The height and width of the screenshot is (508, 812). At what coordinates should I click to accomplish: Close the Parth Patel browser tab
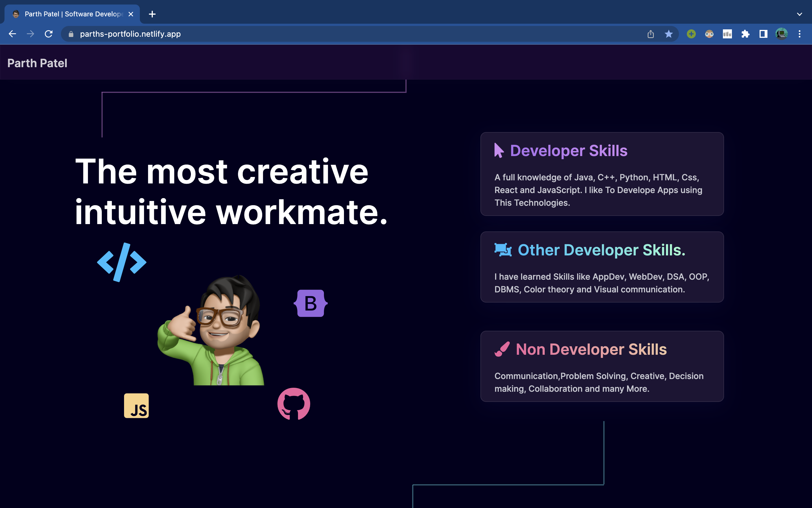click(131, 14)
